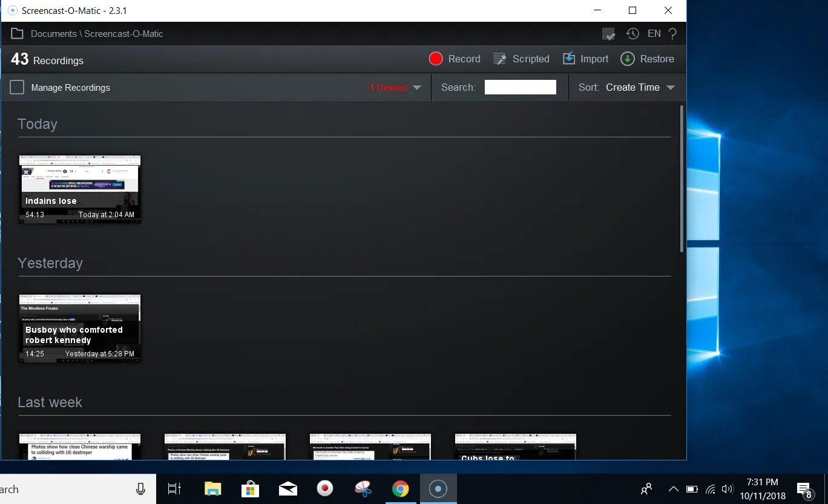Viewport: 828px width, 504px height.
Task: Open the Wi-Fi network tray icon
Action: click(x=711, y=489)
